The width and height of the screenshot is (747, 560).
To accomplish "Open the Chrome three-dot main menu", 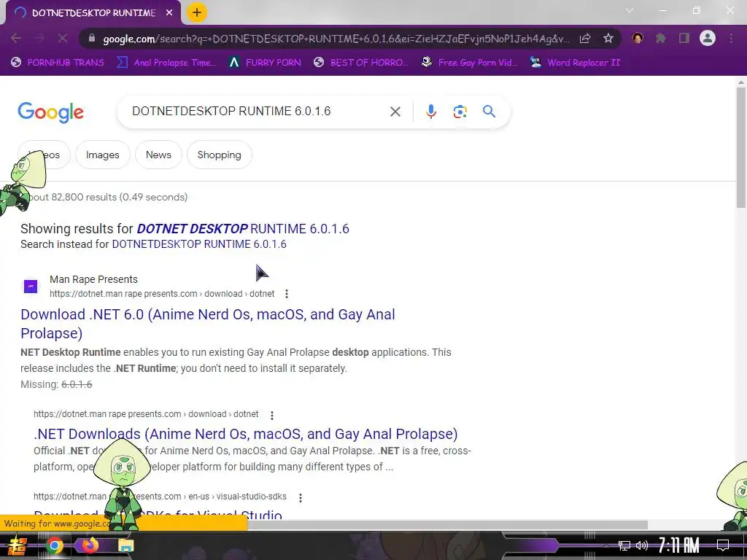I will [x=731, y=38].
